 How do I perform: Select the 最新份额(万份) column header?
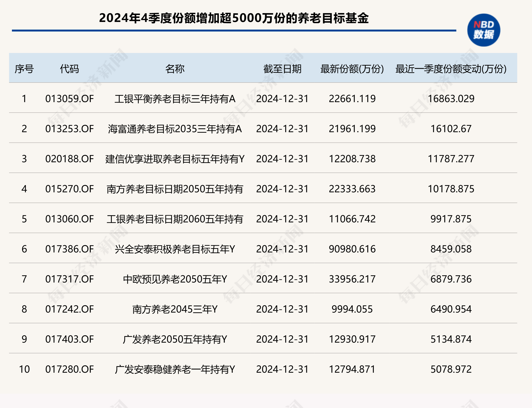[352, 69]
